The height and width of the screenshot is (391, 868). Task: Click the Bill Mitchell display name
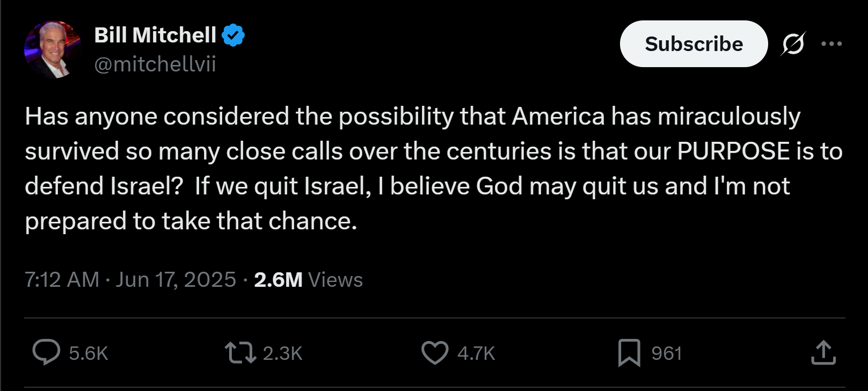pos(155,35)
